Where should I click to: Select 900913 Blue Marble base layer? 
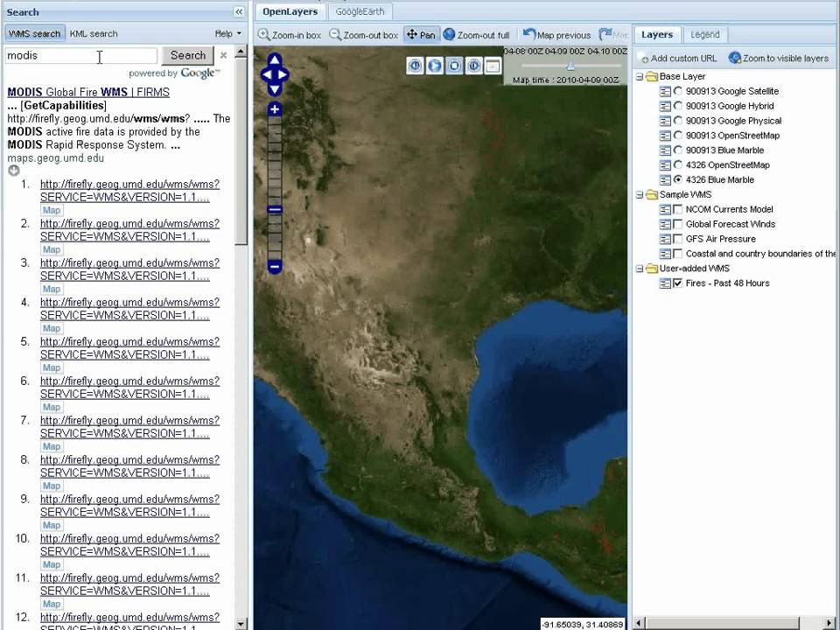point(677,150)
